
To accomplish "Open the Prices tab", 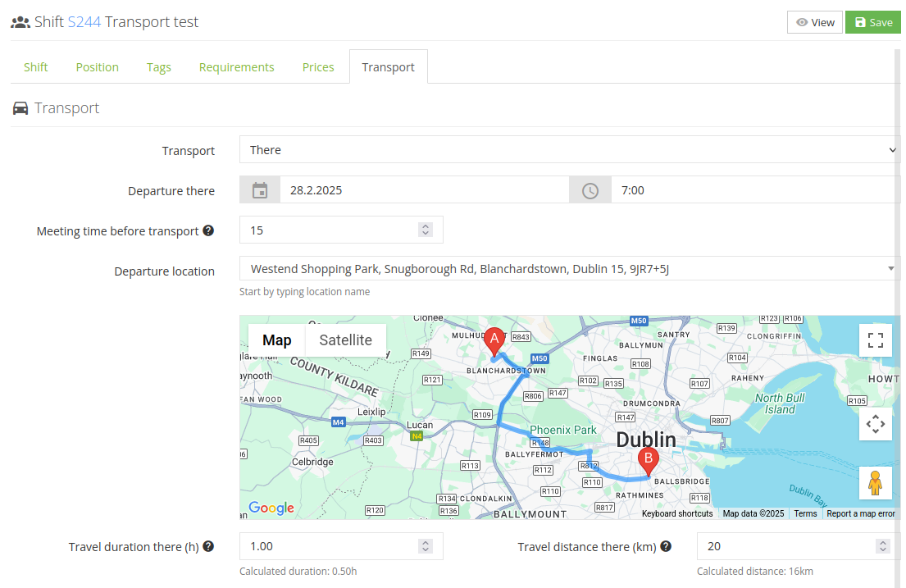I will click(318, 67).
